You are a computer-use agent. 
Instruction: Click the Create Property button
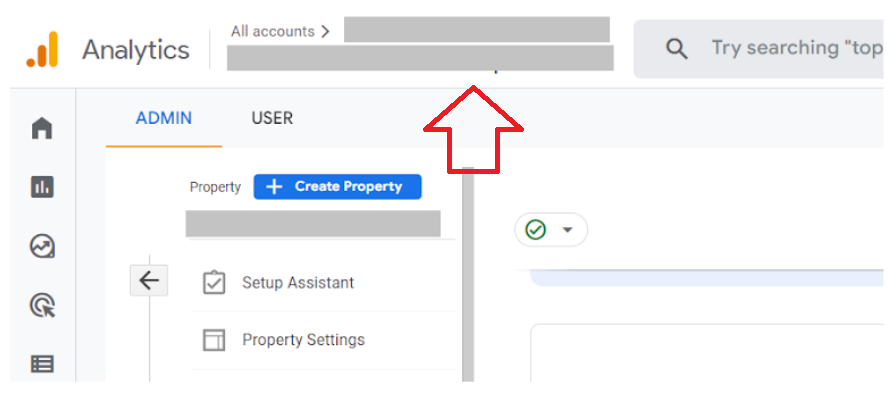click(x=338, y=187)
